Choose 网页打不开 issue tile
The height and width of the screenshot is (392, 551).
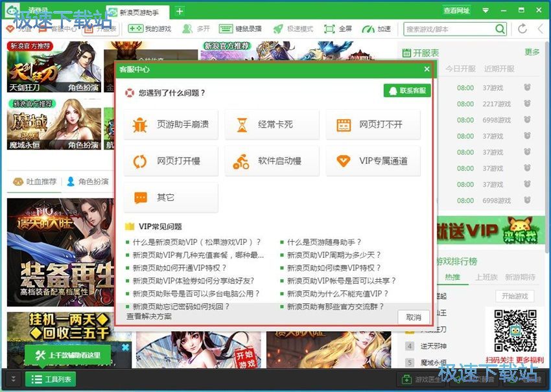373,124
